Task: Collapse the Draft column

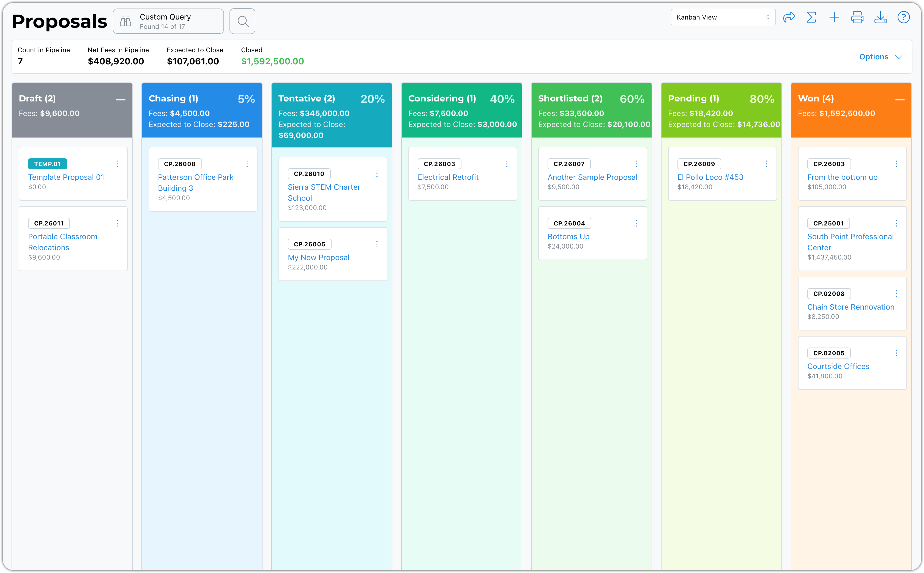Action: (x=121, y=100)
